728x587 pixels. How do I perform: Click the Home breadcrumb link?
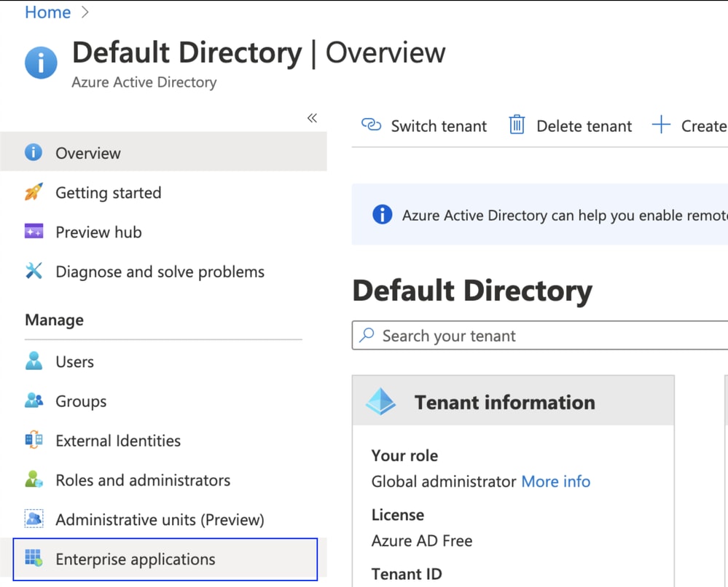click(48, 12)
